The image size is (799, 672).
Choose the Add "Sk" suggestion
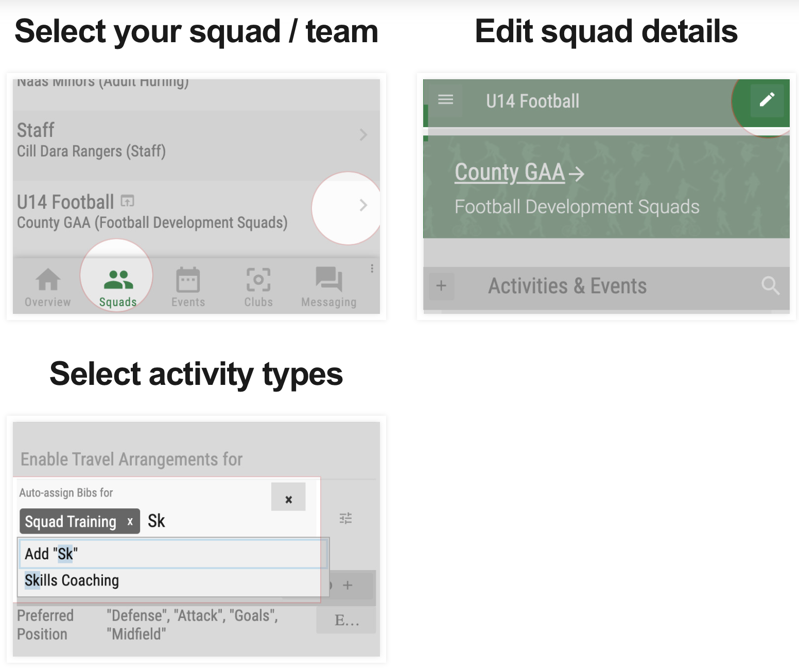pyautogui.click(x=173, y=554)
